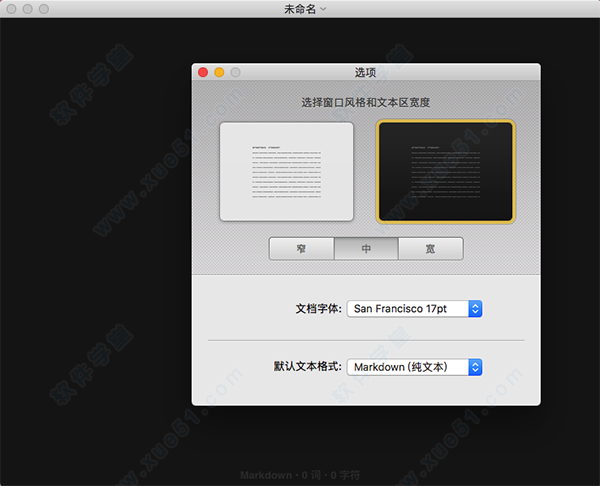Open the 默认文本格式 Markdown dropdown

coord(415,367)
